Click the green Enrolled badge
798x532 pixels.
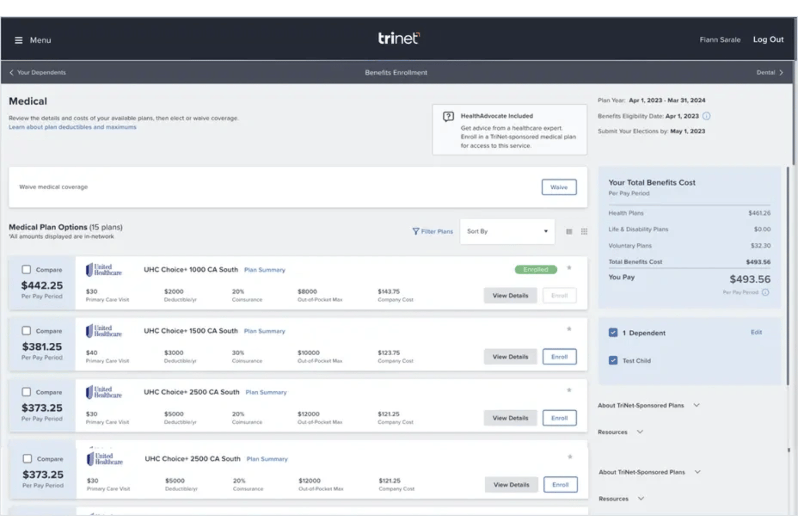click(536, 270)
